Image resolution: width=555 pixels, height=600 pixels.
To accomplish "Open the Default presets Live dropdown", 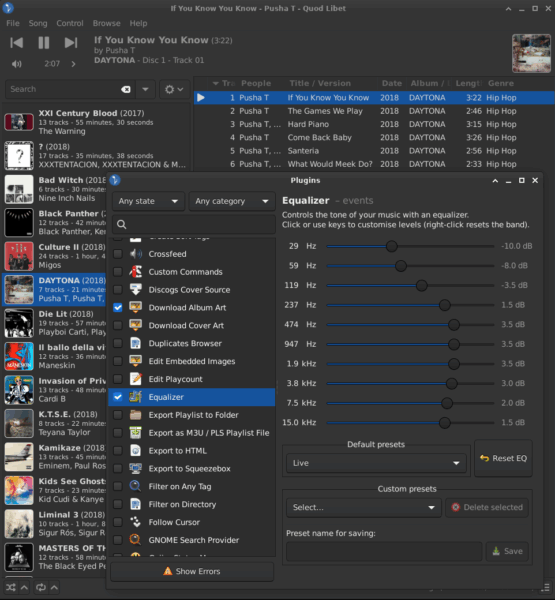I will pyautogui.click(x=376, y=463).
